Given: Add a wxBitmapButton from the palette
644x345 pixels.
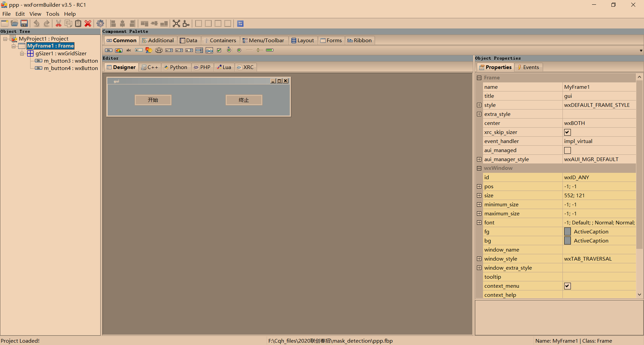Looking at the screenshot, I should click(x=119, y=50).
